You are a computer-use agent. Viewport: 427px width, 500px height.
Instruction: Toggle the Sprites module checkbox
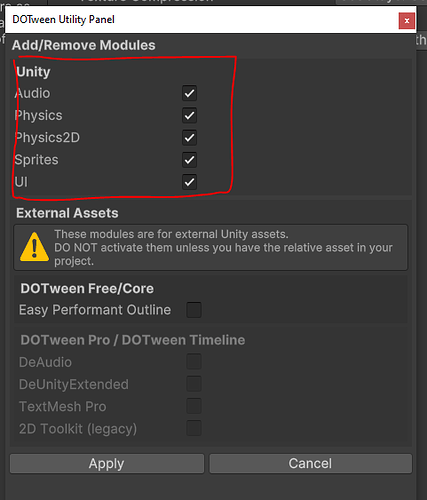point(189,160)
